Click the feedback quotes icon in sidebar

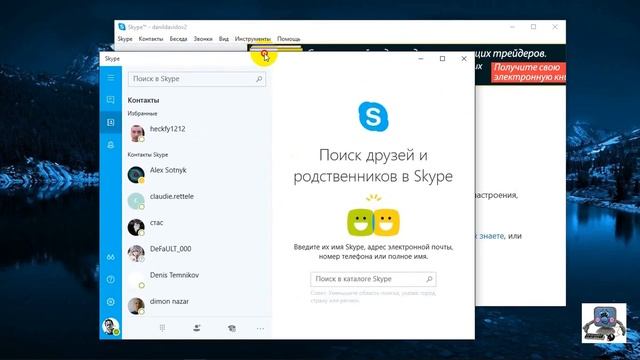111,257
